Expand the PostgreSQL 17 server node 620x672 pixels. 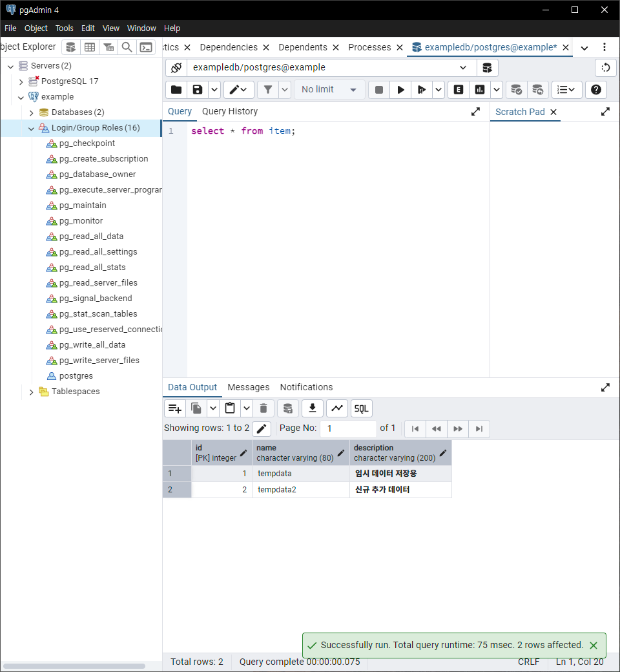21,81
